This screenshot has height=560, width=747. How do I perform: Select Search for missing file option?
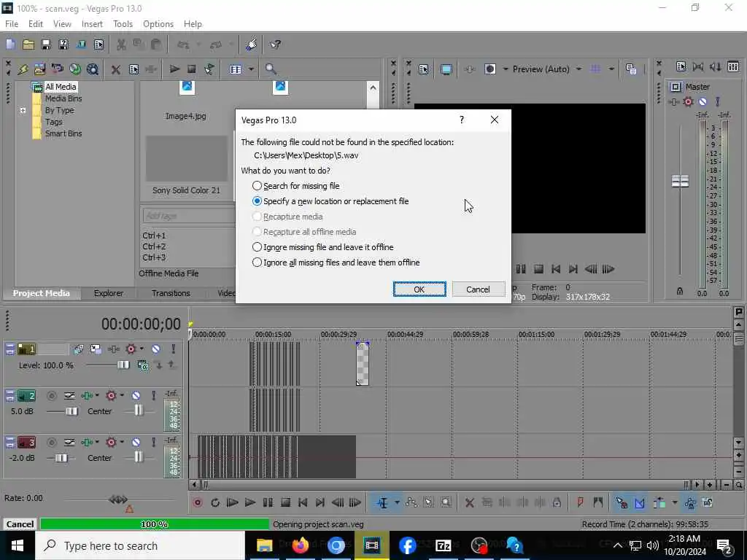(x=296, y=186)
